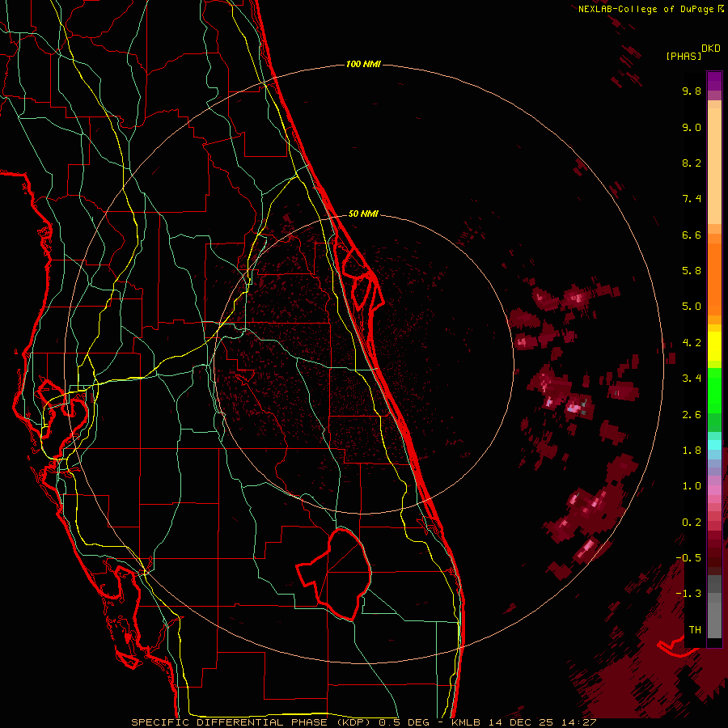
Task: Select the orange color band near 5.8
Action: (714, 271)
